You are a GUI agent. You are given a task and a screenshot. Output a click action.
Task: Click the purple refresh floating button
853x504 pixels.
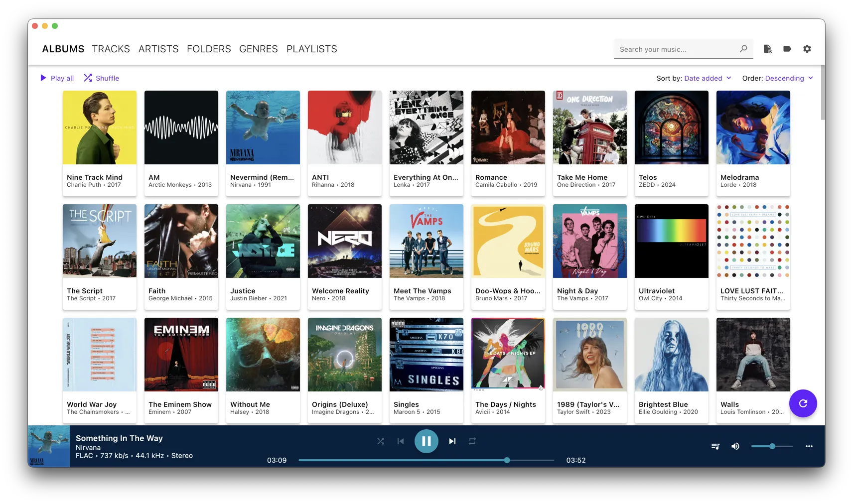[803, 403]
